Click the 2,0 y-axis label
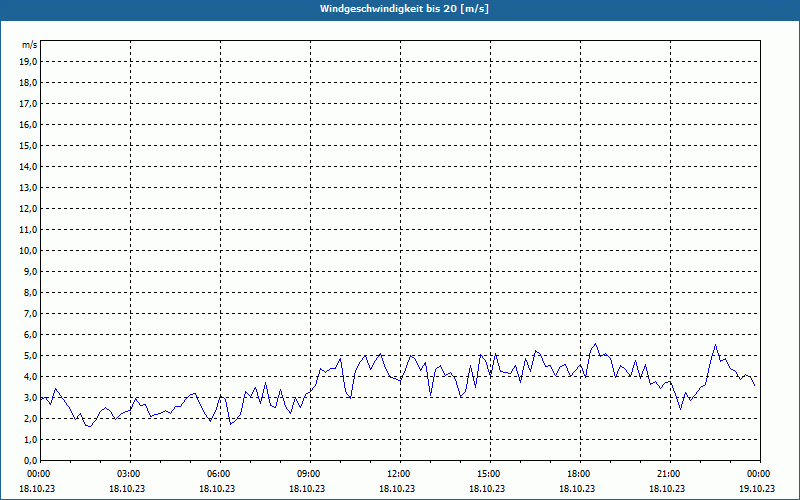 [x=30, y=418]
